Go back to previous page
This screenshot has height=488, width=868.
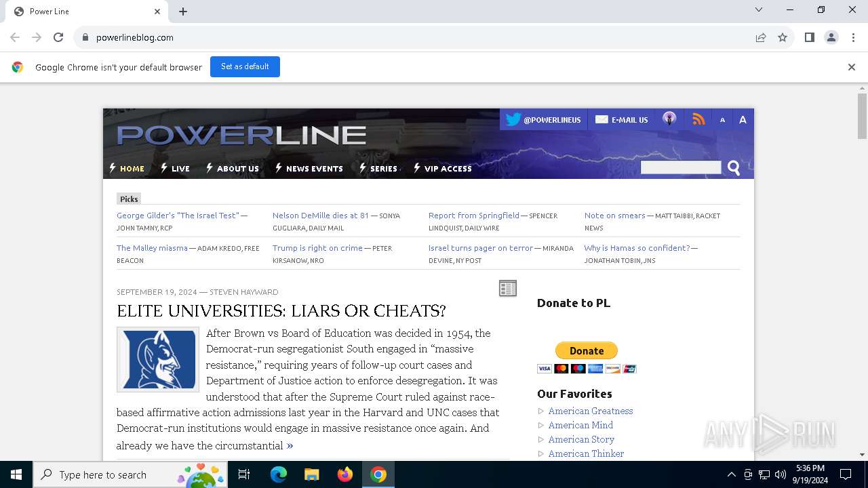click(15, 37)
